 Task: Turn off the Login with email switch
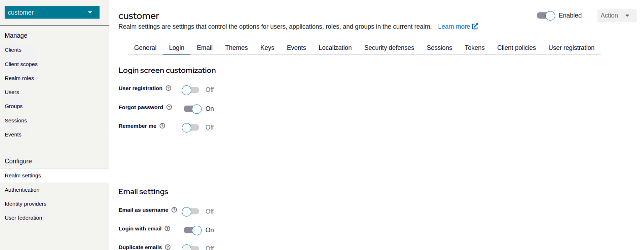(192, 230)
